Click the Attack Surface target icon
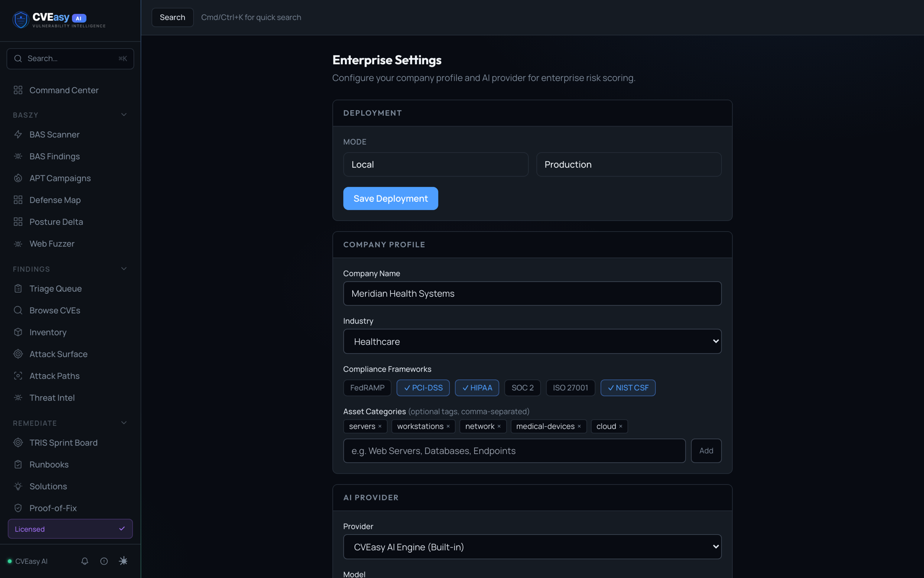The width and height of the screenshot is (924, 578). point(18,354)
